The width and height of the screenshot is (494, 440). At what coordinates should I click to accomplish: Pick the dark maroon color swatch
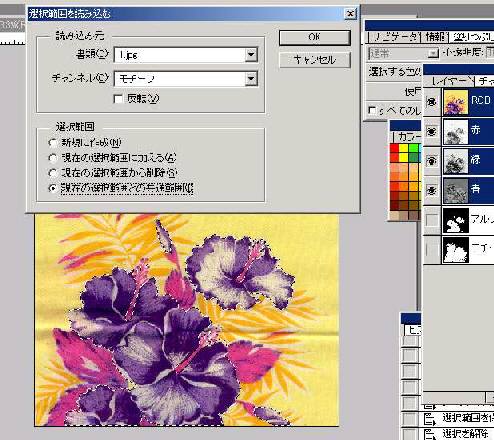(x=395, y=205)
